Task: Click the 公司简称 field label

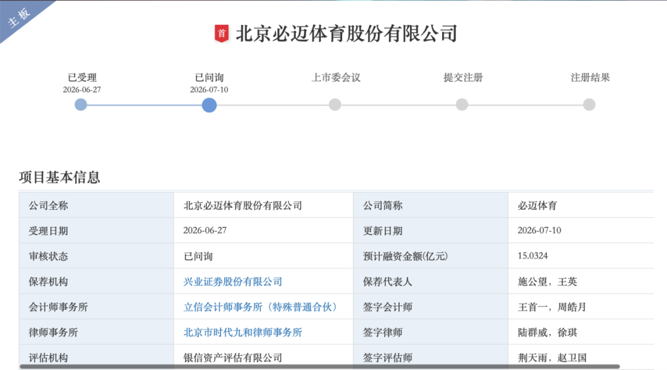Action: point(382,206)
